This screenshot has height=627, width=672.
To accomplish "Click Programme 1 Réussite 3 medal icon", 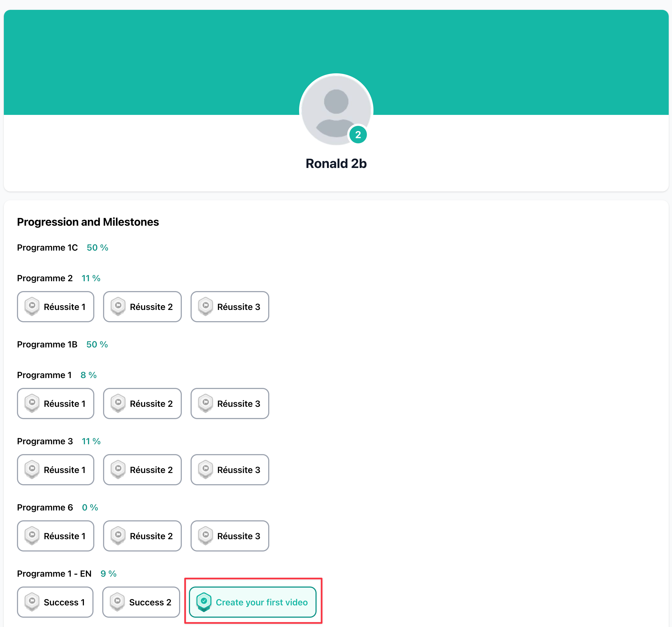I will pos(206,403).
